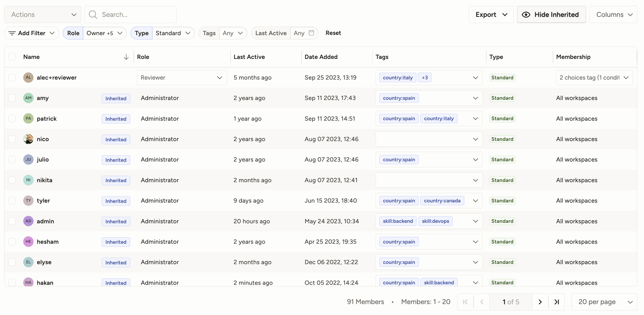This screenshot has width=644, height=315.
Task: Click patrick's PA avatar
Action: tap(28, 119)
